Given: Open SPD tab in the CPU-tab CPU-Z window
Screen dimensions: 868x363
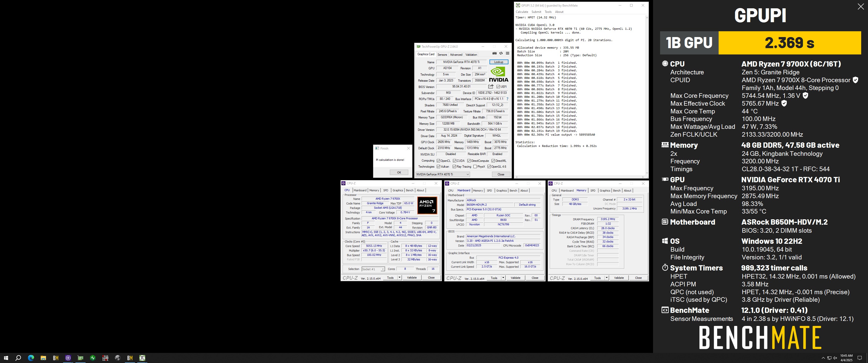Looking at the screenshot, I should click(x=386, y=191).
